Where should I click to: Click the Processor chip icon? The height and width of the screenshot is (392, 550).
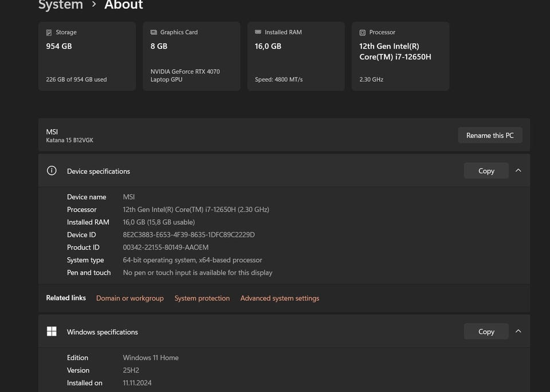point(362,33)
